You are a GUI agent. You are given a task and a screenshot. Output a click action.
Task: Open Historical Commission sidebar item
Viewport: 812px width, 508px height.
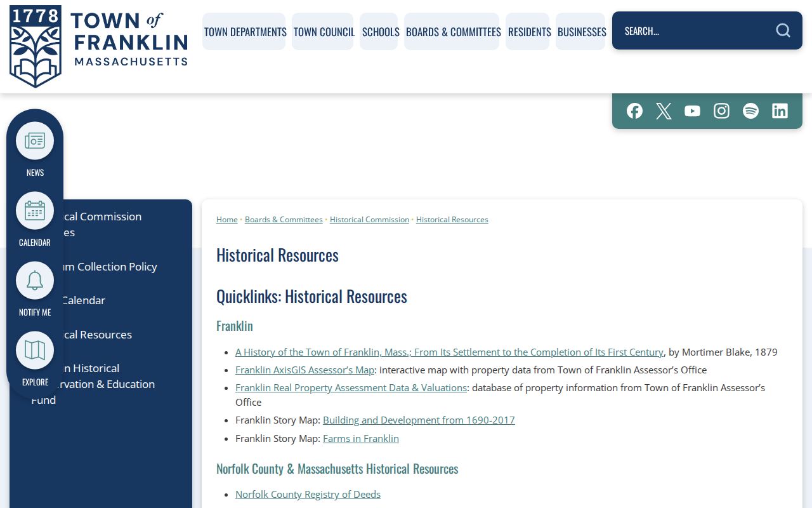click(101, 224)
